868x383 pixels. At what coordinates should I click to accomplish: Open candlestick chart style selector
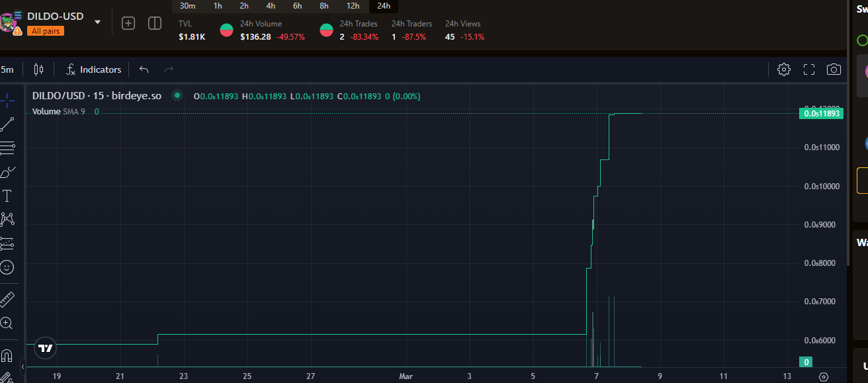(38, 69)
